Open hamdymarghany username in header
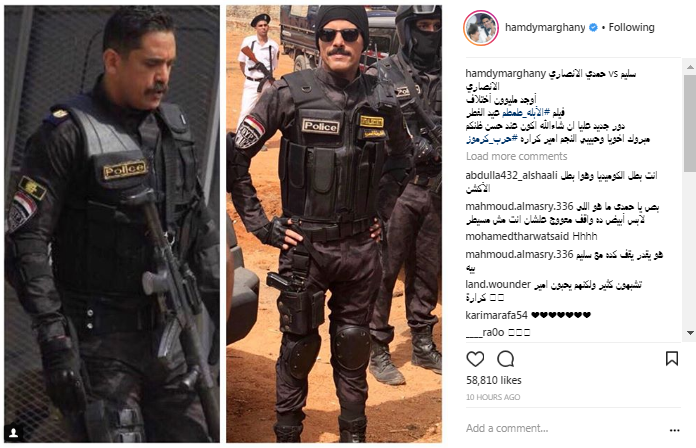This screenshot has height=448, width=696. pyautogui.click(x=545, y=28)
